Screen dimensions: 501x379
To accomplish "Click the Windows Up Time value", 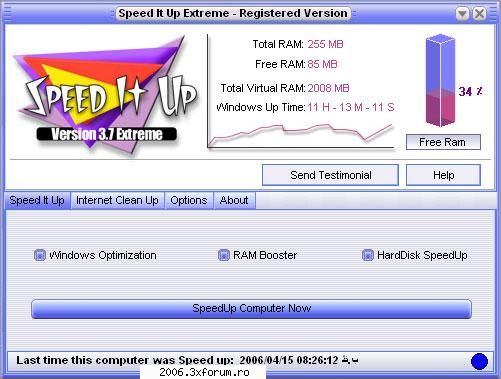I will (x=351, y=107).
